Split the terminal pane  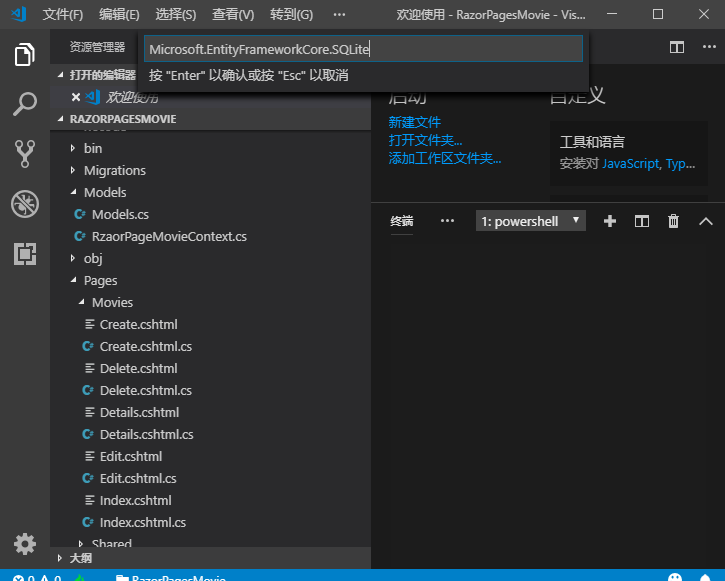pos(642,221)
